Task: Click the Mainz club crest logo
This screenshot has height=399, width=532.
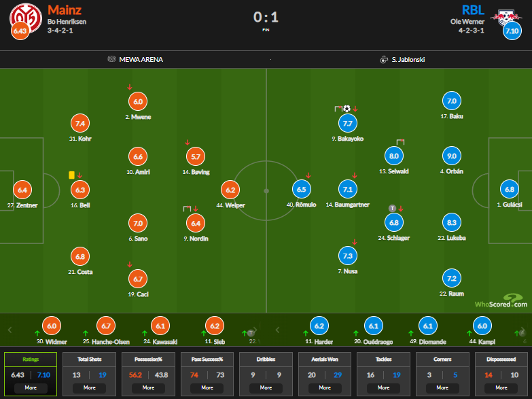Action: pyautogui.click(x=25, y=18)
